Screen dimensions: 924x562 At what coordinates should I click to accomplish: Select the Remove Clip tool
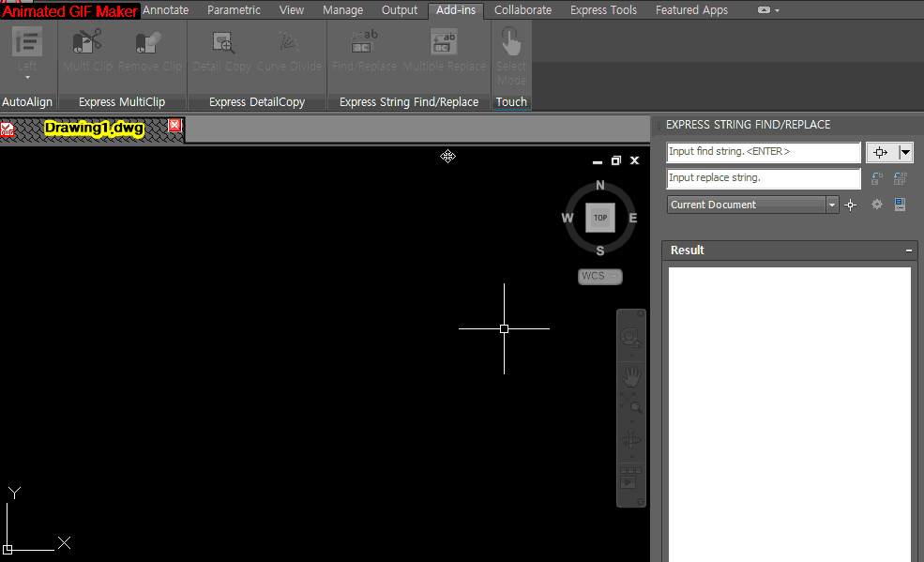click(x=150, y=51)
